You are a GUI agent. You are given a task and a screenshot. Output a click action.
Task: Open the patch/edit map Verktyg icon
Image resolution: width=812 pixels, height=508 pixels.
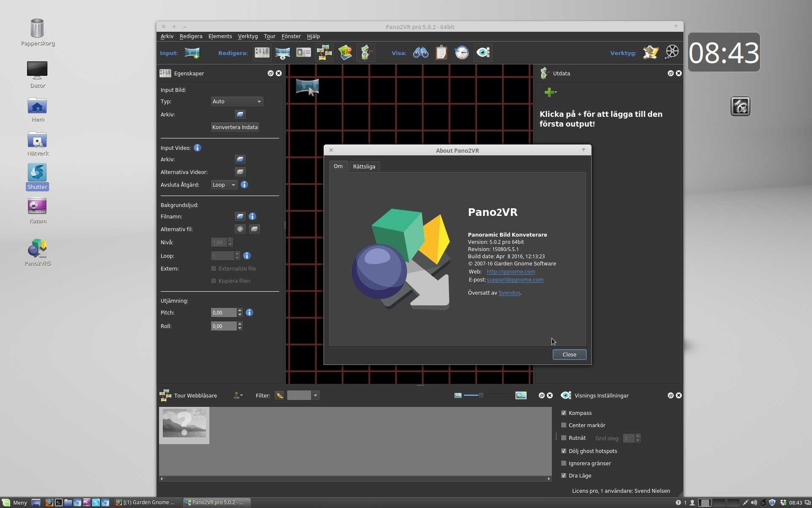pyautogui.click(x=650, y=53)
